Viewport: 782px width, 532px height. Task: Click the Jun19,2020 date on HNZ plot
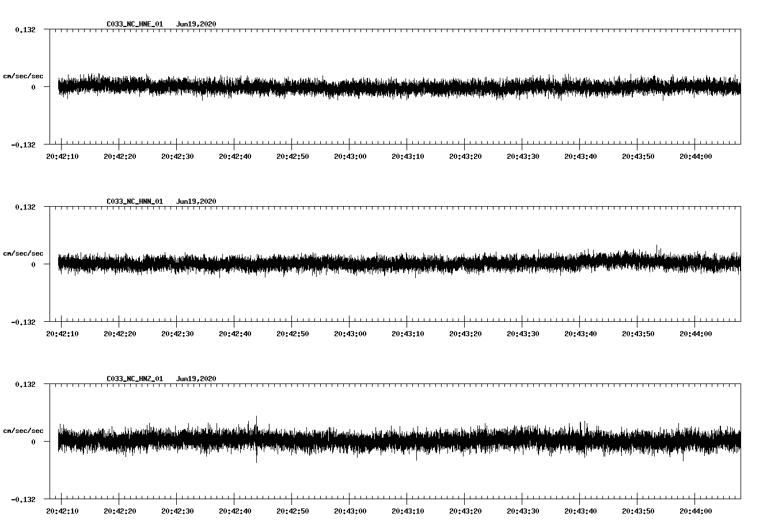[x=196, y=379]
